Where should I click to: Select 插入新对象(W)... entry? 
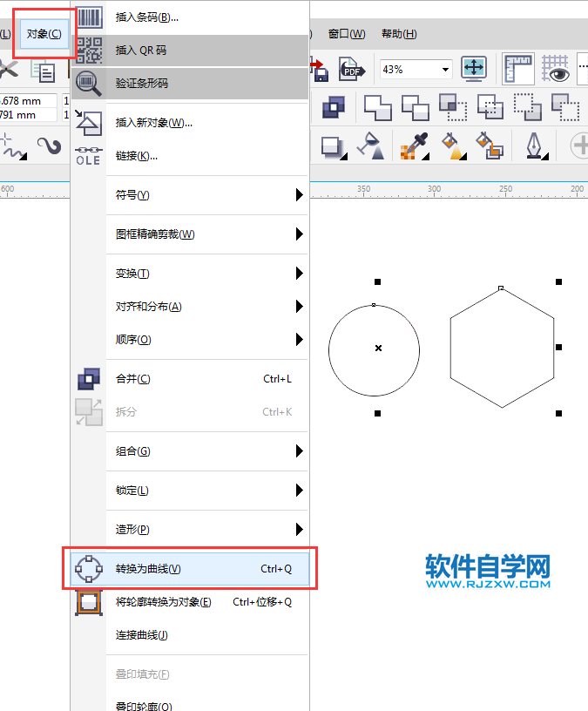click(190, 123)
